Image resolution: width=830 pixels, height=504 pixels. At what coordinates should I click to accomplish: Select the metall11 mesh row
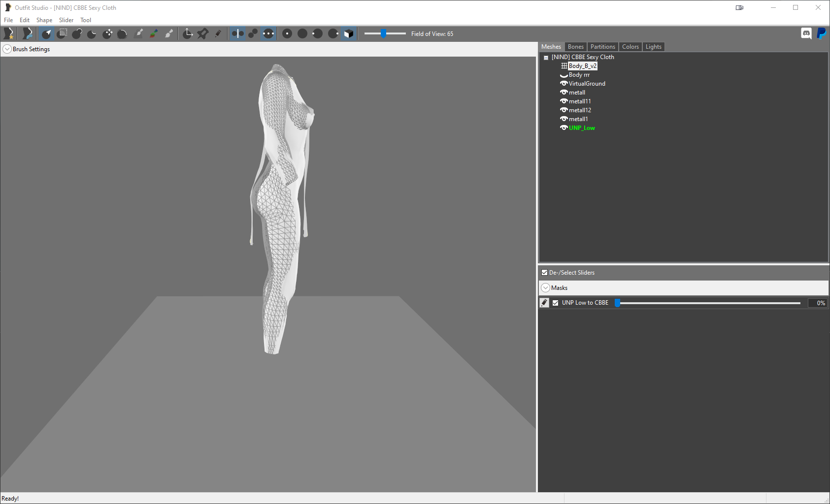click(580, 101)
